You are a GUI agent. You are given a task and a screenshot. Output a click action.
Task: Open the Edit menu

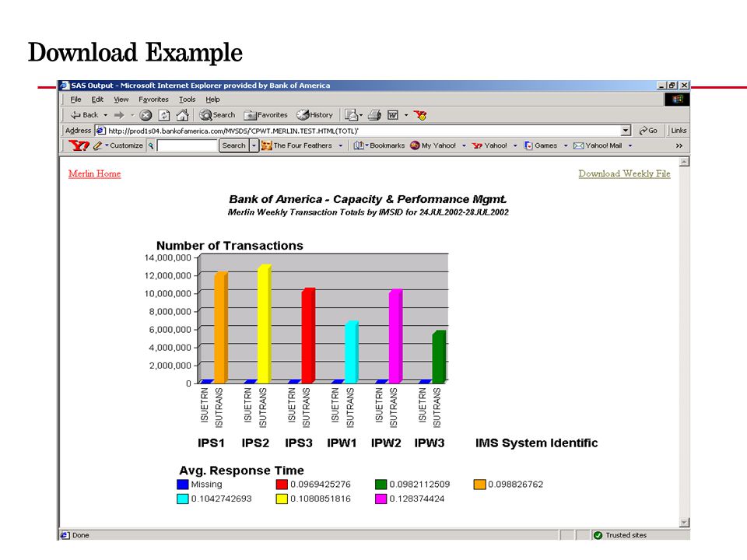[97, 100]
